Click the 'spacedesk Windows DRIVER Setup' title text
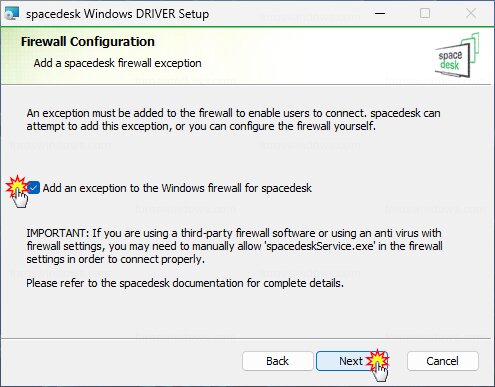495x387 pixels. tap(117, 14)
